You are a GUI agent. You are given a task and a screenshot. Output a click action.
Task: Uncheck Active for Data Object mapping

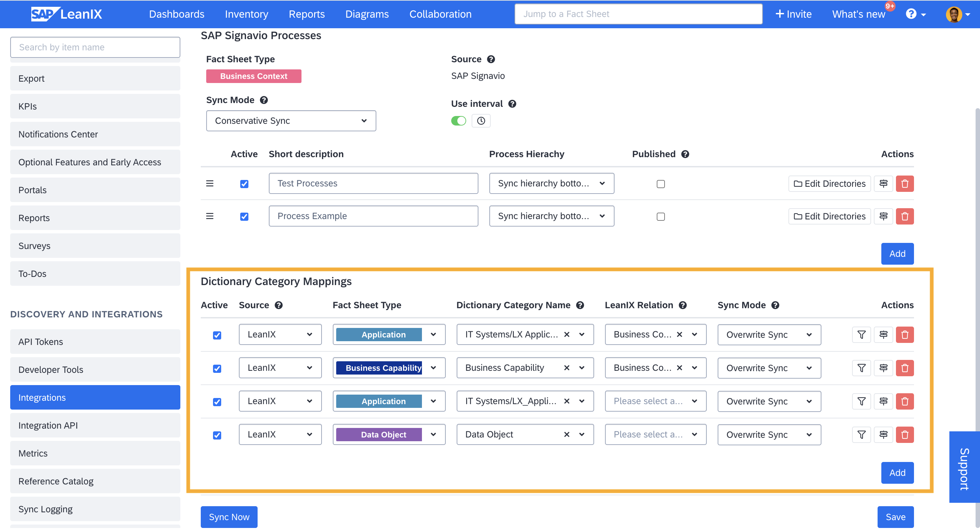point(217,435)
